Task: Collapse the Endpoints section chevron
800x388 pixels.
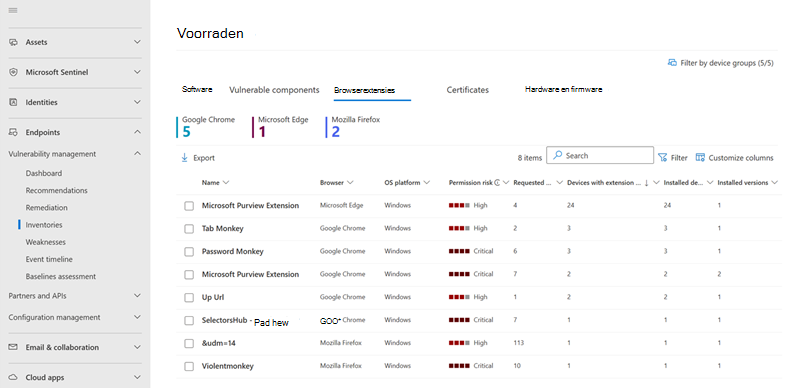Action: click(137, 132)
